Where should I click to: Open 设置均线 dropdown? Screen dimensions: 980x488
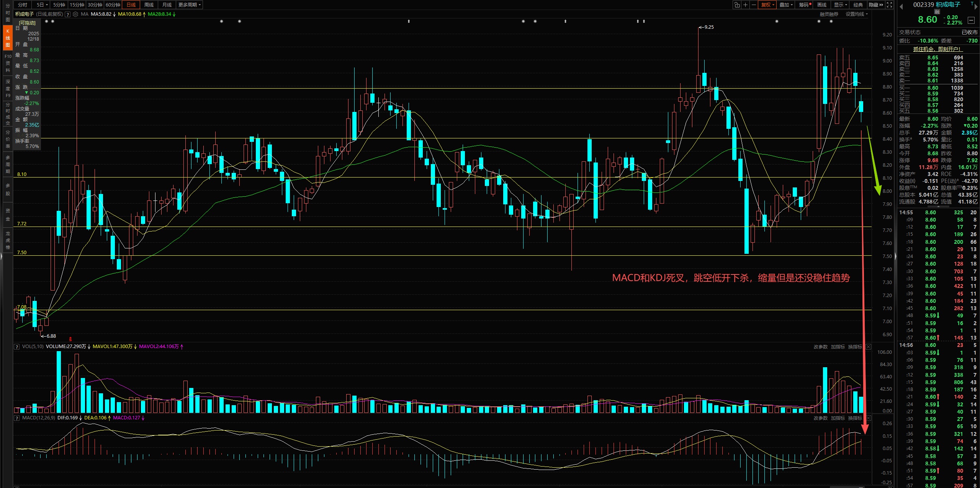click(x=857, y=14)
